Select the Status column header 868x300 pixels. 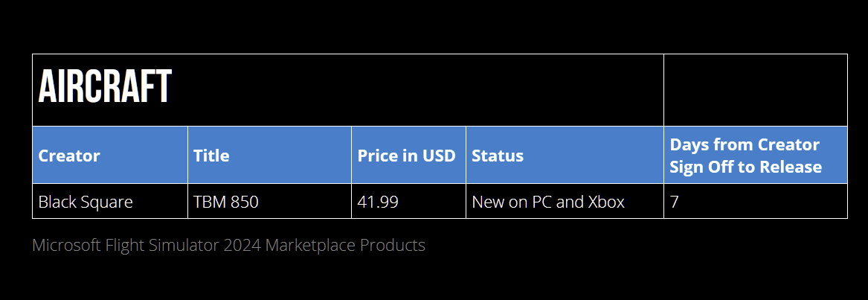click(x=498, y=156)
